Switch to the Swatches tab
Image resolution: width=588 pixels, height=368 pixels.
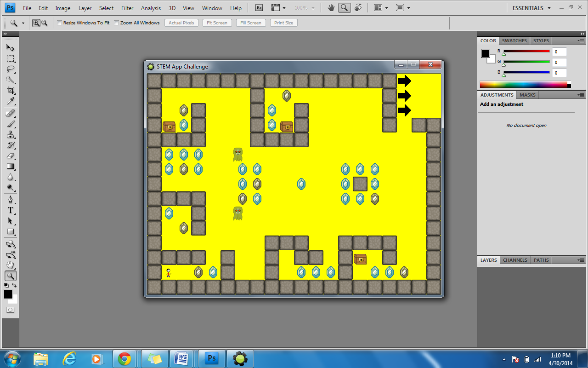pos(514,40)
